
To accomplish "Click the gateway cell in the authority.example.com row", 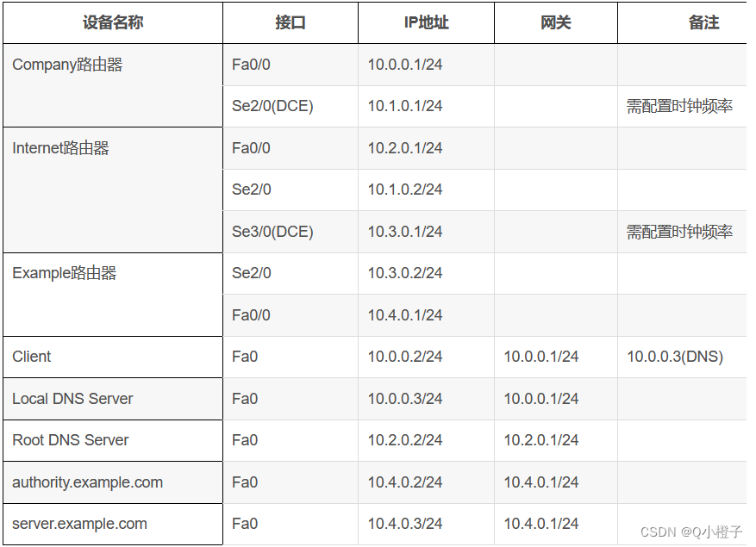I will [556, 482].
